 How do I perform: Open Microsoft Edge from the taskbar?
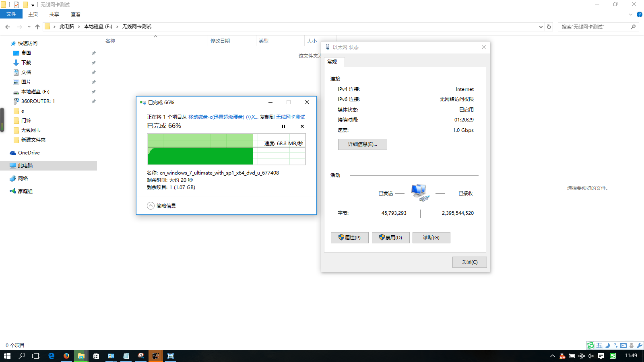(x=52, y=356)
